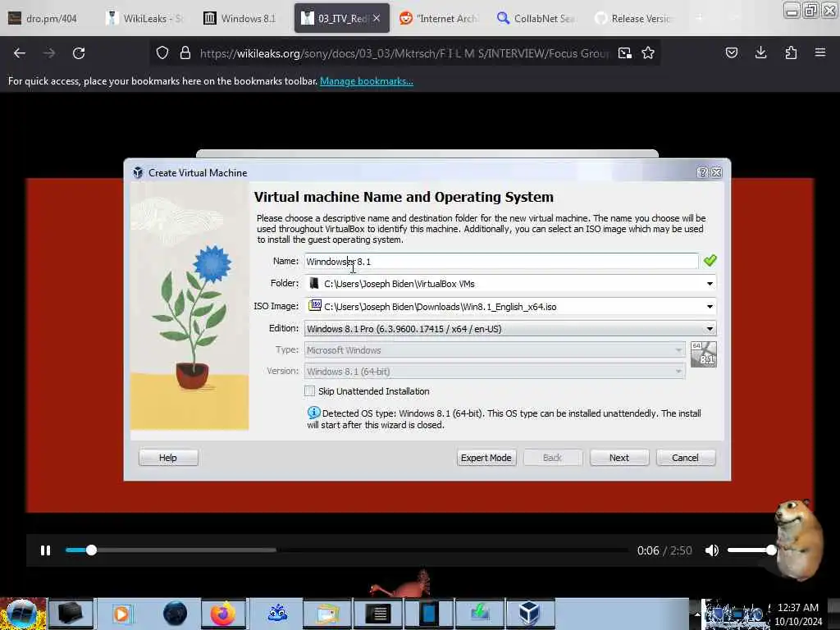Click the greyed-out Back button
This screenshot has width=840, height=630.
553,458
